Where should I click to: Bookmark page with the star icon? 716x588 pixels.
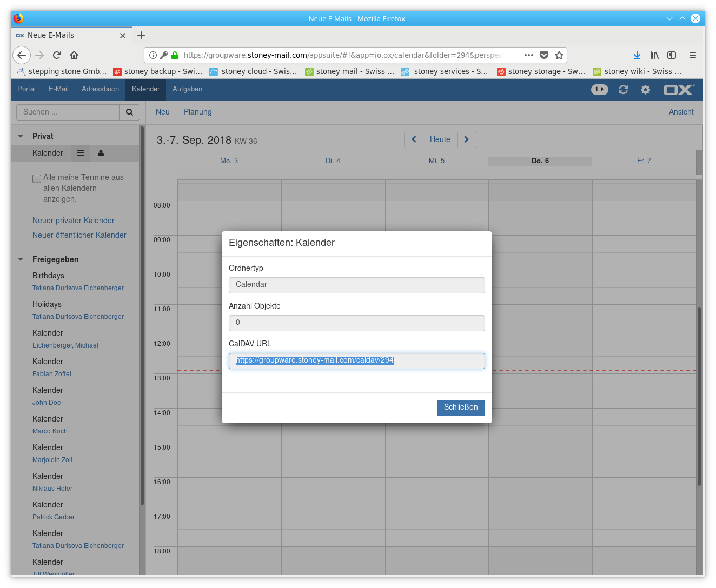[x=559, y=55]
